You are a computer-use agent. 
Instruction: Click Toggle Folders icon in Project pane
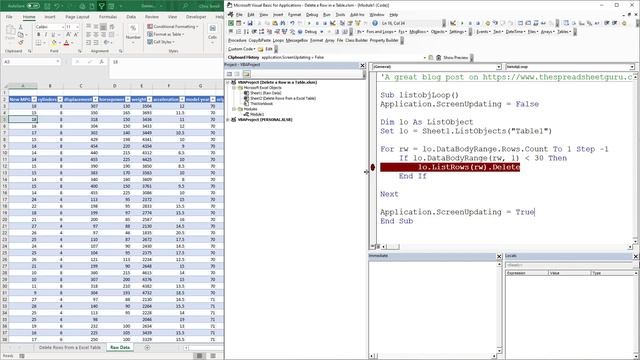[247, 74]
